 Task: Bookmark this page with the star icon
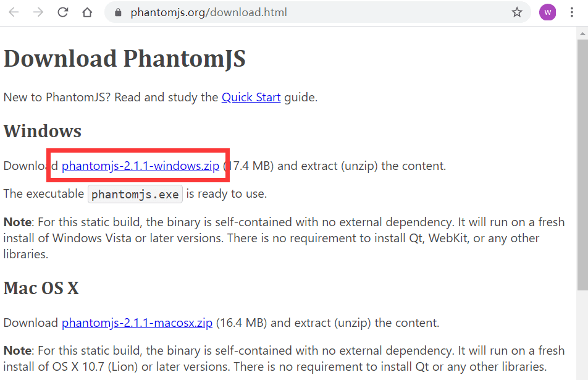tap(517, 12)
